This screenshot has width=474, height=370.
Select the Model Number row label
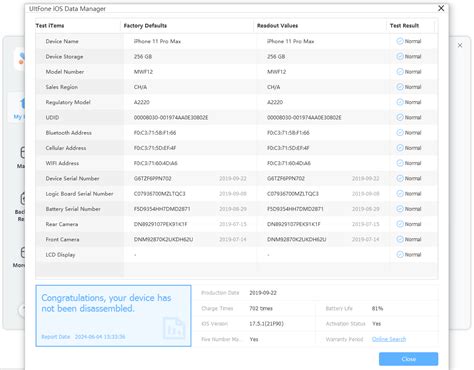pyautogui.click(x=65, y=72)
